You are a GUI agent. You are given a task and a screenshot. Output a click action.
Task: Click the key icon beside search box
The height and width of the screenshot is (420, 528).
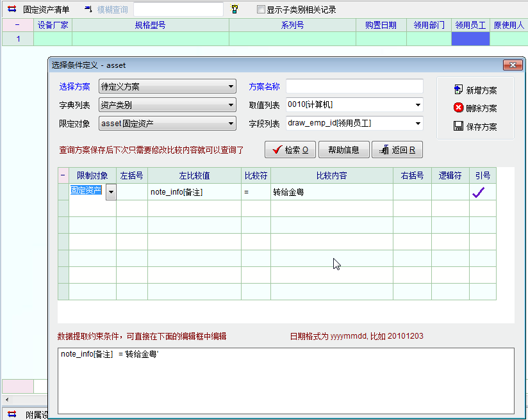pos(235,10)
